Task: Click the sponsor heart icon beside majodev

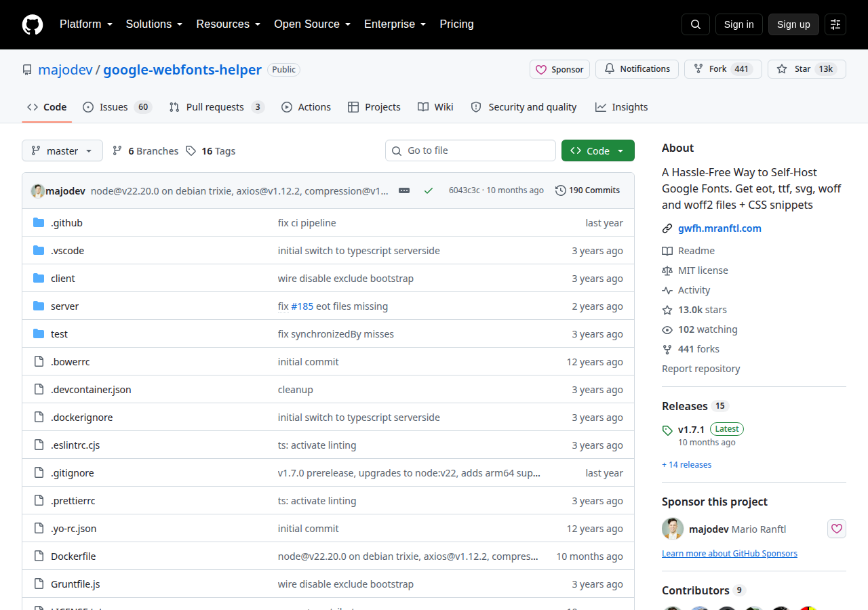Action: click(837, 529)
